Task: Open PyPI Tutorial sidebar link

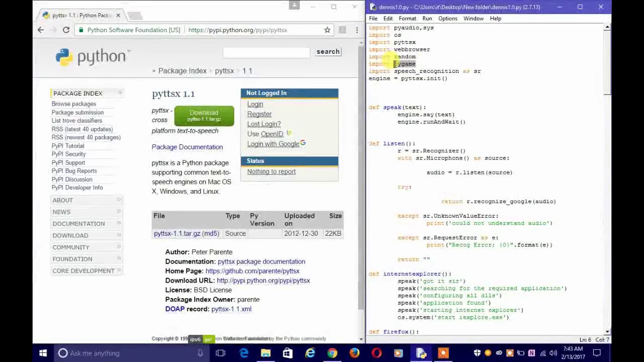Action: point(67,146)
